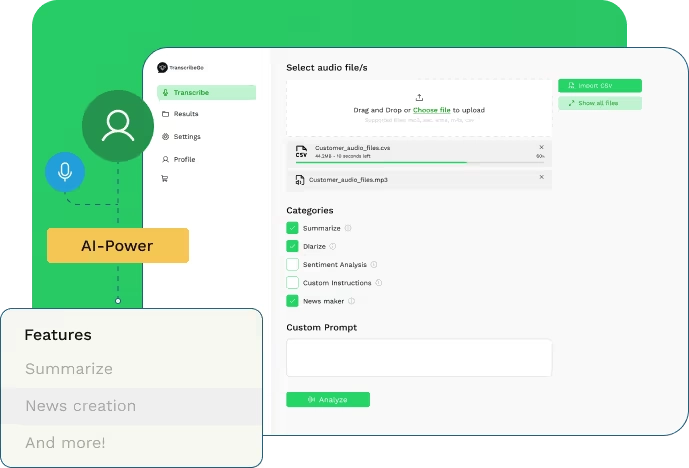Viewport: 689px width, 468px height.
Task: Open the Profile sidebar item
Action: (x=184, y=159)
